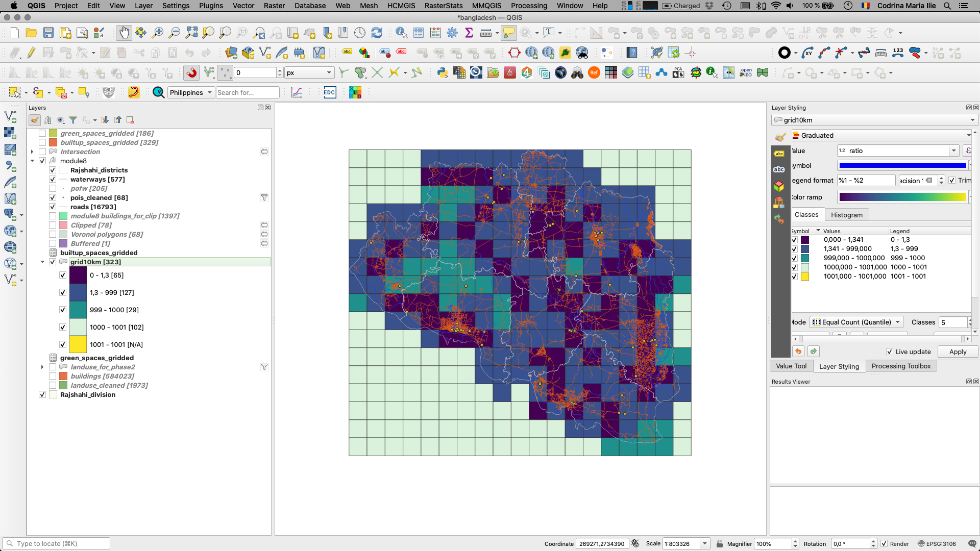Click the undo style arrow icon
Image resolution: width=980 pixels, height=551 pixels.
click(798, 352)
